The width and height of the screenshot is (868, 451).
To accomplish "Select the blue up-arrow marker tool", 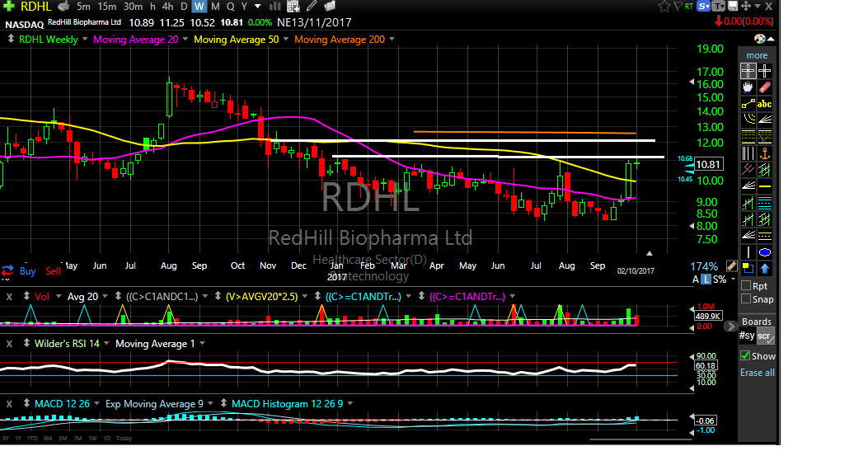I will (x=764, y=269).
